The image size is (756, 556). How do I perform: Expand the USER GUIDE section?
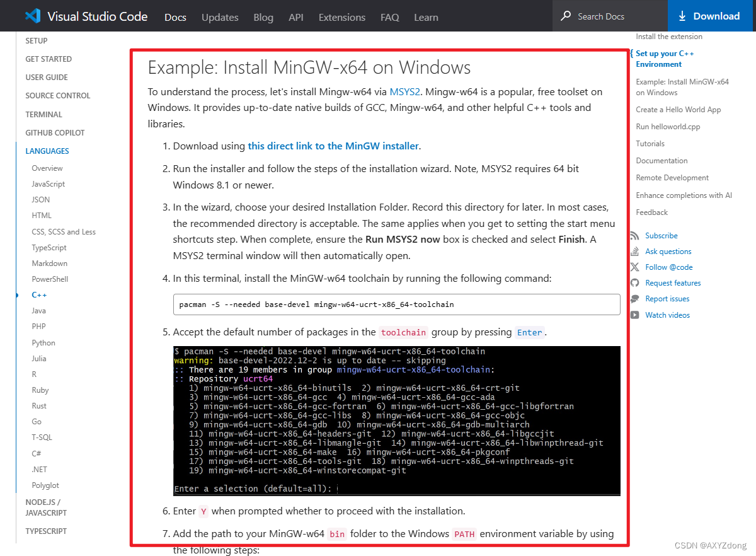point(47,78)
